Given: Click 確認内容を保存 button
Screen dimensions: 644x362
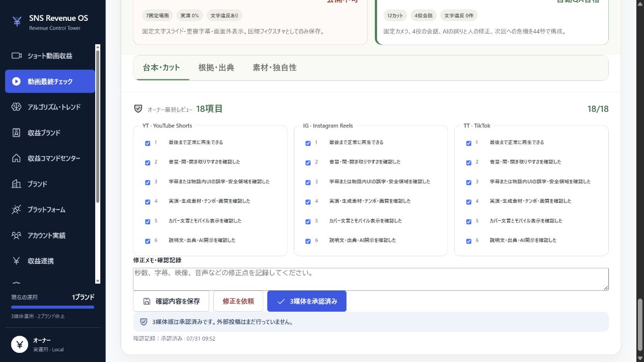Looking at the screenshot, I should tap(171, 301).
